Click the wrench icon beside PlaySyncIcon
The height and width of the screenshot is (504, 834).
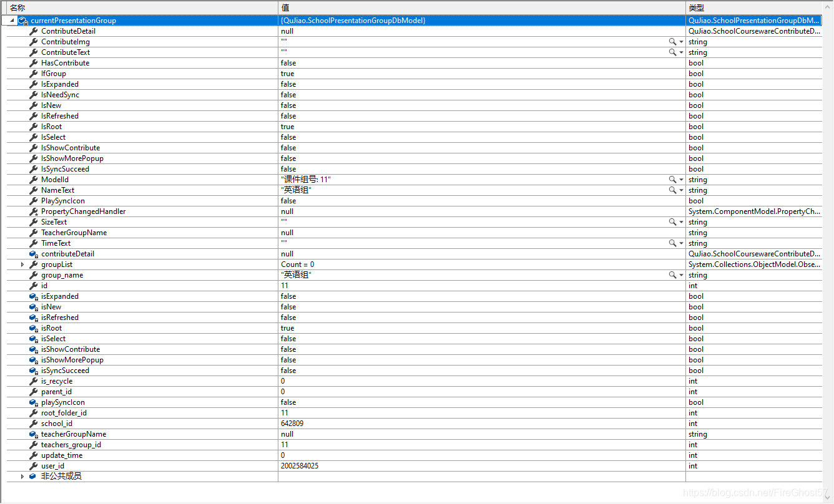(34, 201)
